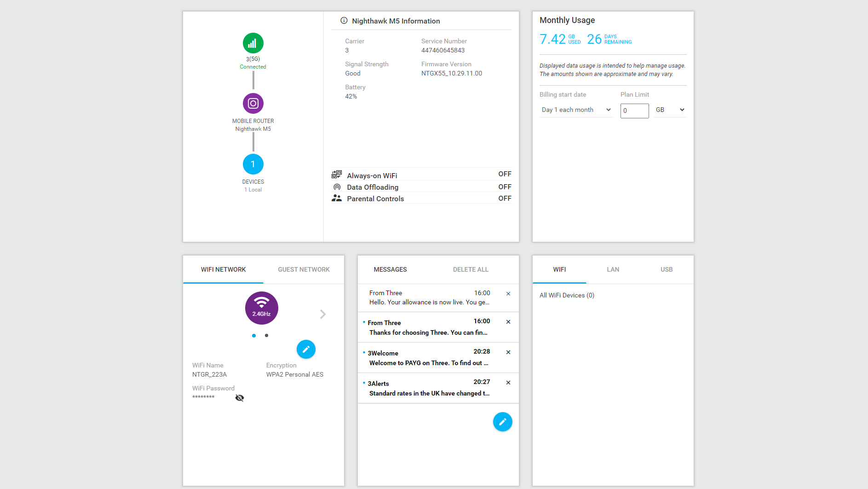Delete the 3Welcome message
The height and width of the screenshot is (489, 868).
(x=508, y=352)
